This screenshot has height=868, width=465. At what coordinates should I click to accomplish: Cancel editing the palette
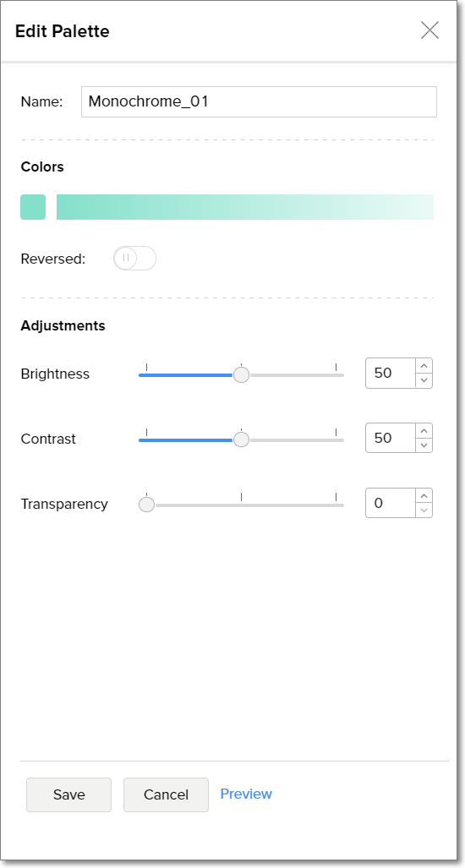[x=166, y=795]
